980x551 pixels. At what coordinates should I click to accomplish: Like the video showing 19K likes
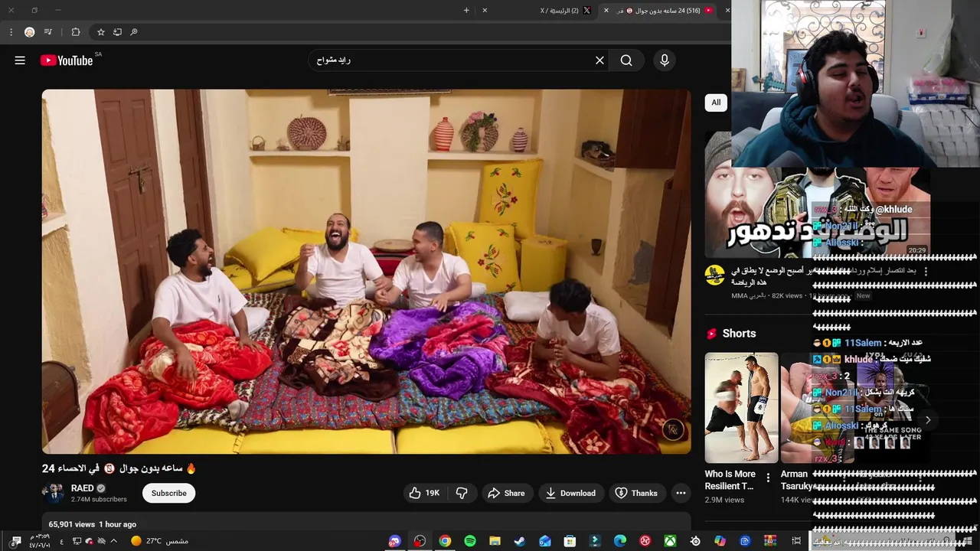[x=425, y=493]
